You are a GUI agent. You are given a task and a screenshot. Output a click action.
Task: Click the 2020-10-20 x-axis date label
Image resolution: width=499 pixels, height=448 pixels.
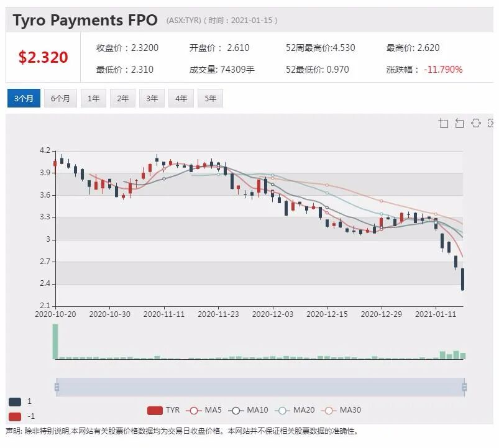pos(55,314)
